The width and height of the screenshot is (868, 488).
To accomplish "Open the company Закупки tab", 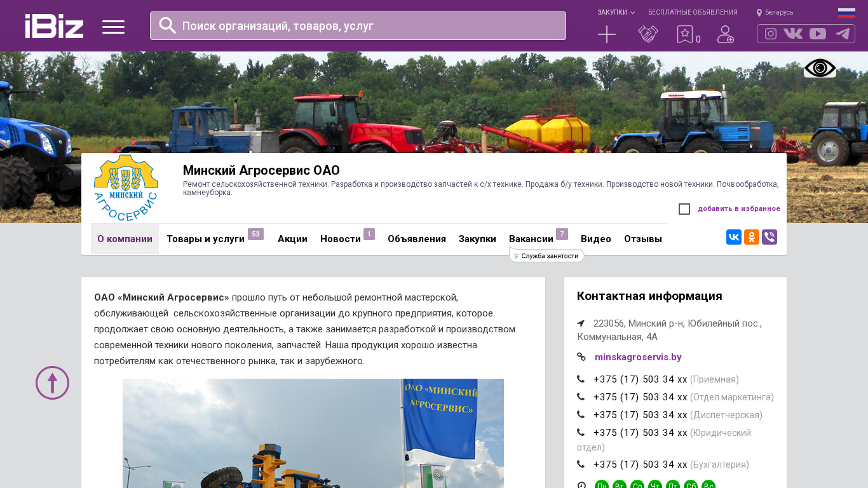I will (x=477, y=239).
